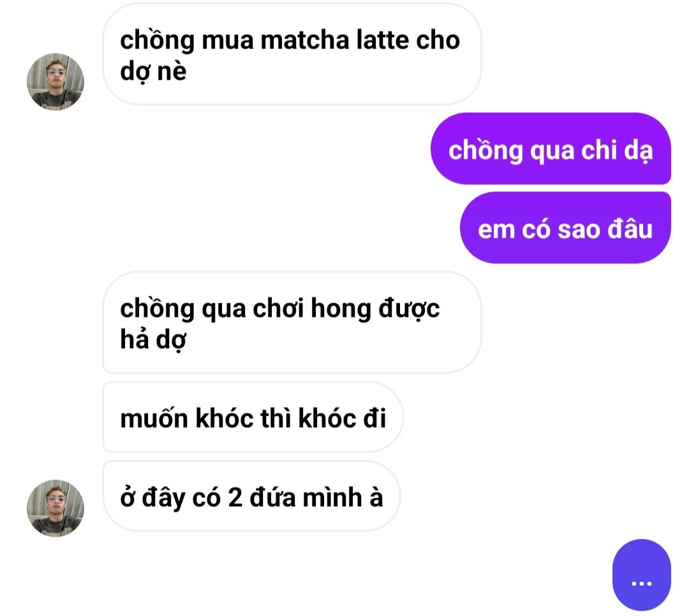Click the word "chơi" in the received message
Image resolution: width=689 pixels, height=616 pixels.
pyautogui.click(x=278, y=309)
